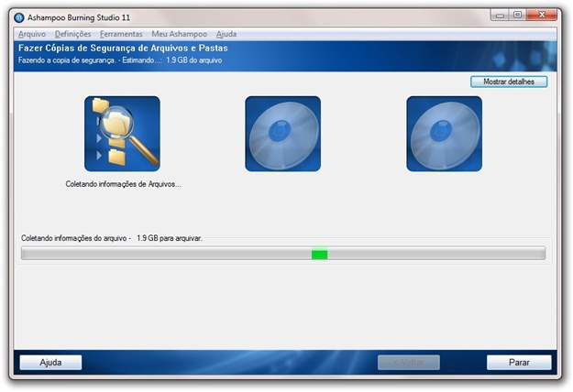Open the Definições menu

pos(72,34)
